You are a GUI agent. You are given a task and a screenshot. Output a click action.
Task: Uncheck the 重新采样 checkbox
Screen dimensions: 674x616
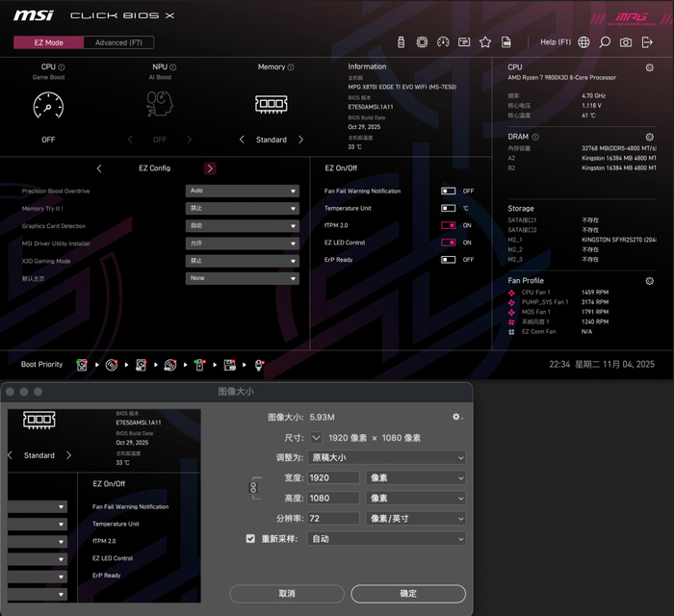click(250, 539)
